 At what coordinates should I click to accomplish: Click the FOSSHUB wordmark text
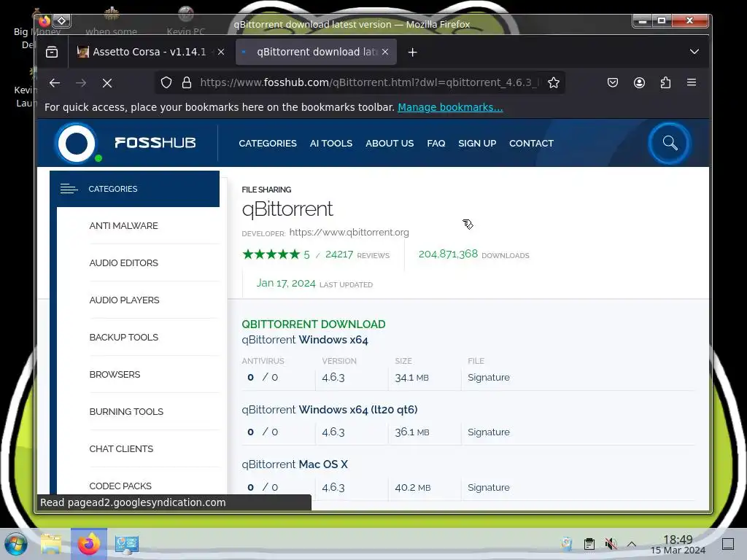[x=155, y=143]
